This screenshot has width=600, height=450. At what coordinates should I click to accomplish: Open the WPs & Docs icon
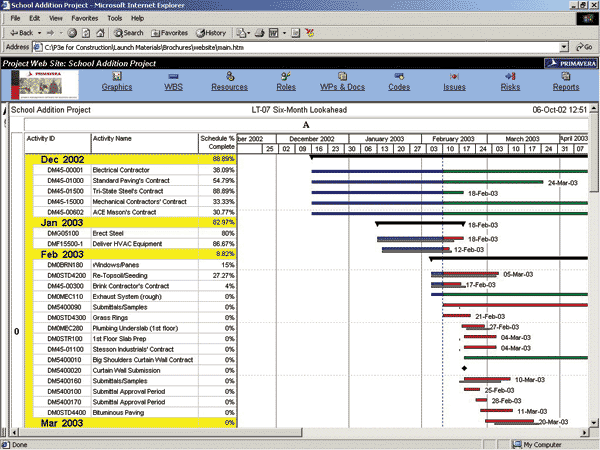[342, 76]
